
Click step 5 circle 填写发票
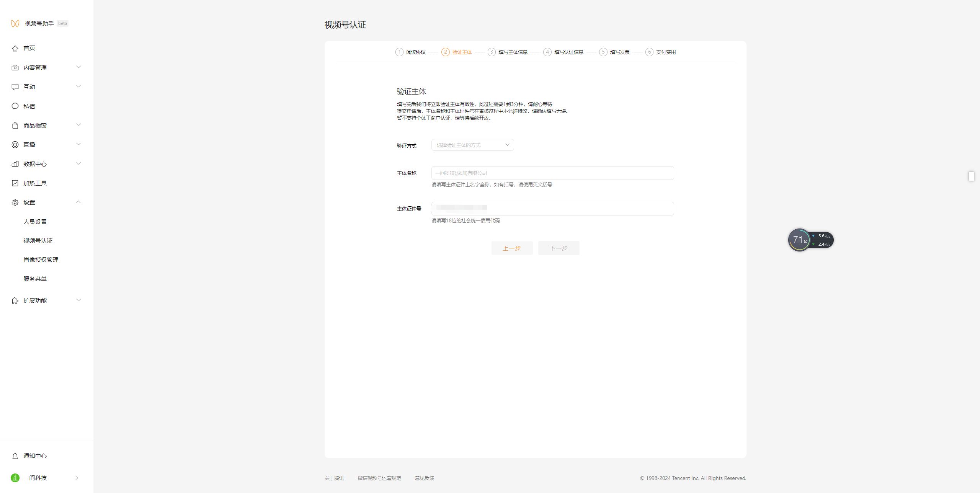pos(603,52)
